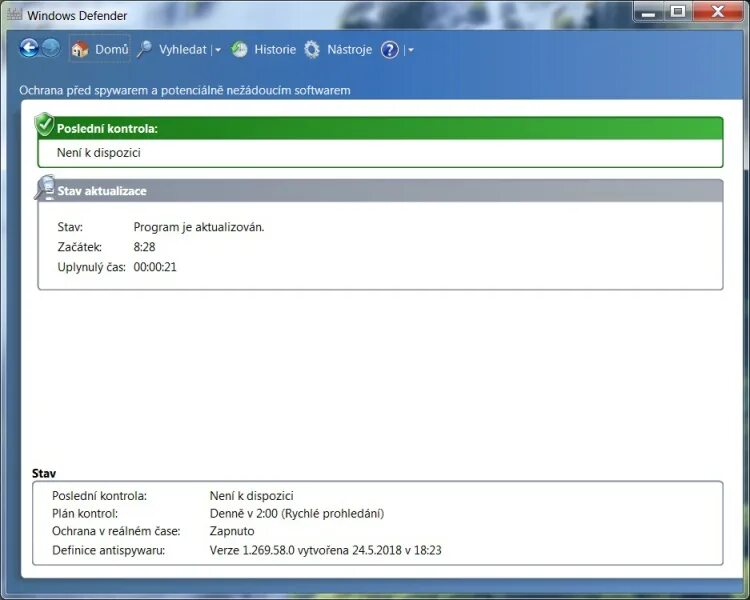Click 'Denně v 2:00 (Rychlé prohledání)'
Image resolution: width=750 pixels, height=600 pixels.
pos(297,513)
